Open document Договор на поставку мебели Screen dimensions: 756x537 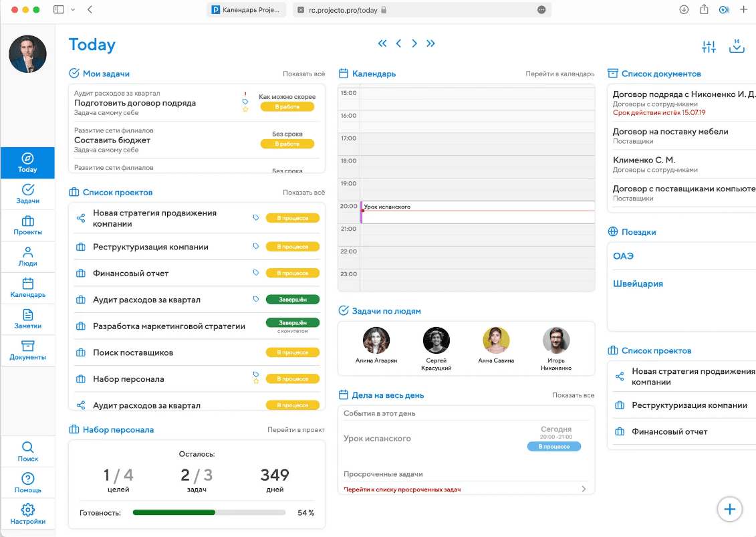(670, 132)
